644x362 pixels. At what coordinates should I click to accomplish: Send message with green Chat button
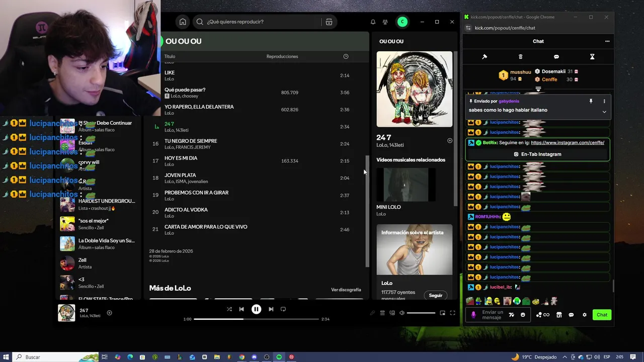click(x=602, y=315)
